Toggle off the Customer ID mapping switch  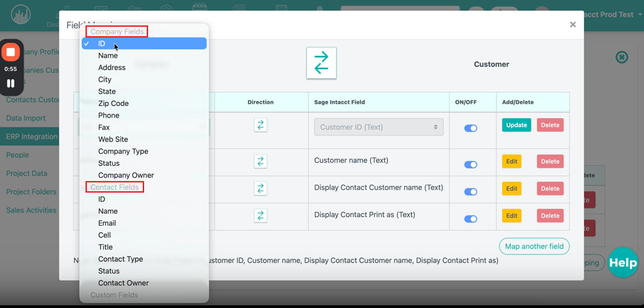[470, 128]
